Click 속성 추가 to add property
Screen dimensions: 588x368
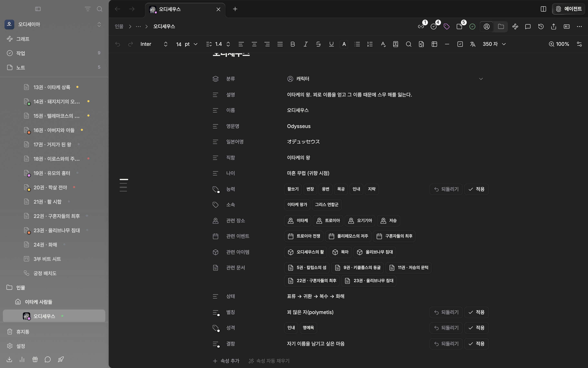(226, 361)
